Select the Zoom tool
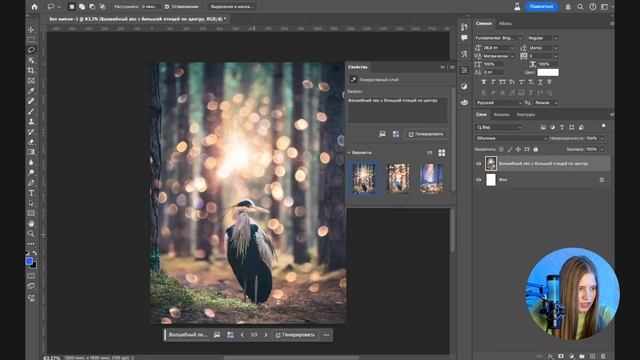This screenshot has width=640, height=360. 31,233
